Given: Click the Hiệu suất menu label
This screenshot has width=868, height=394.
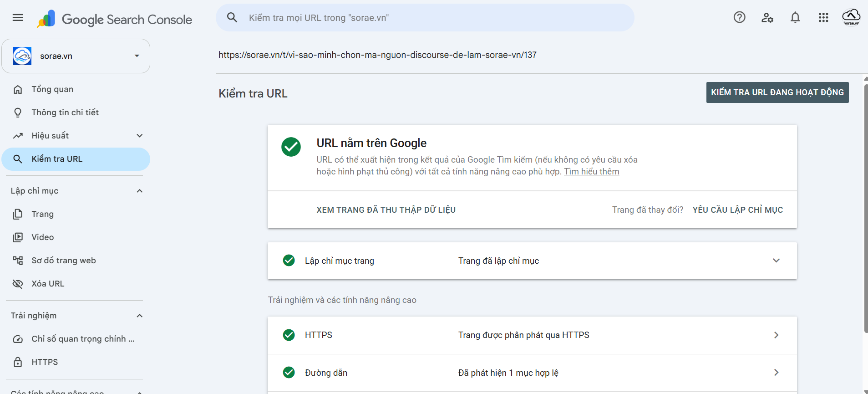Looking at the screenshot, I should click(50, 136).
